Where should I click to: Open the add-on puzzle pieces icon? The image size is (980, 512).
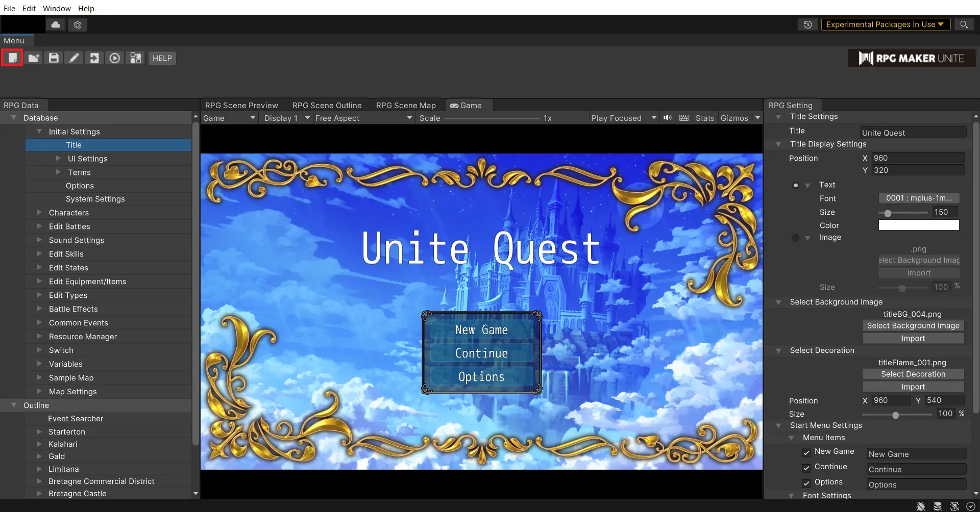coord(135,58)
